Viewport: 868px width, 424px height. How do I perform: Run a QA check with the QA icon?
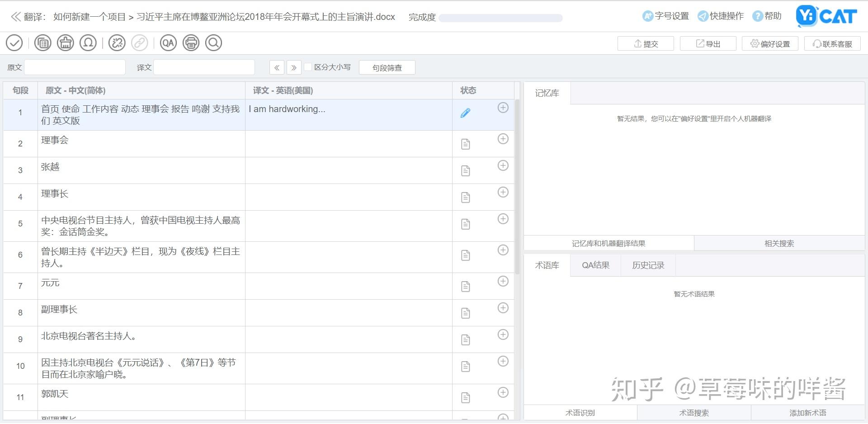point(168,43)
